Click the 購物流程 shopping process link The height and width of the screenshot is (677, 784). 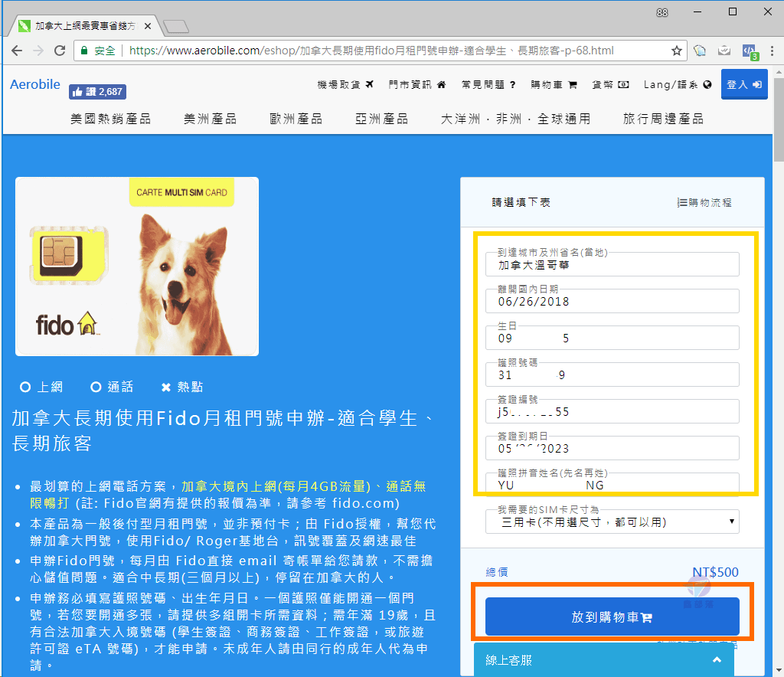(704, 202)
